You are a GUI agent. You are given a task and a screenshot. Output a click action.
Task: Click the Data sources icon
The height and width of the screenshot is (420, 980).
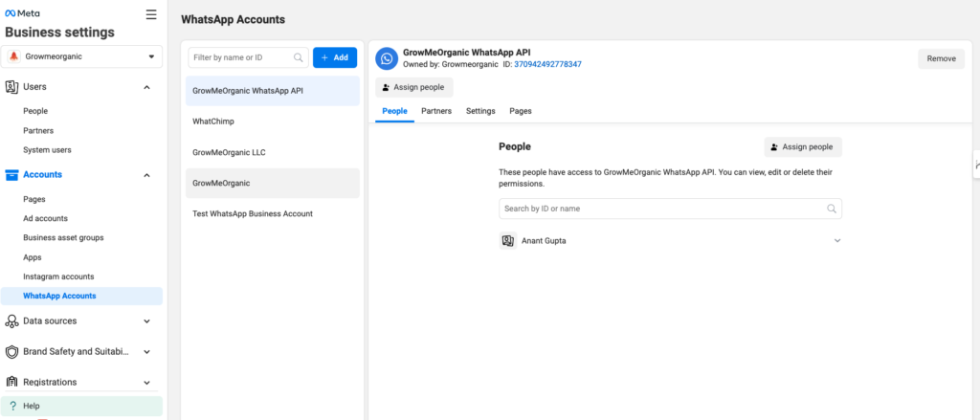click(11, 321)
